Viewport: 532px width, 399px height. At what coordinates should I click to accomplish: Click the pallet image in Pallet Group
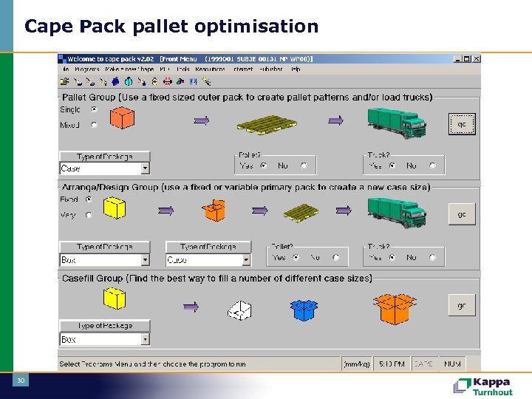(267, 125)
